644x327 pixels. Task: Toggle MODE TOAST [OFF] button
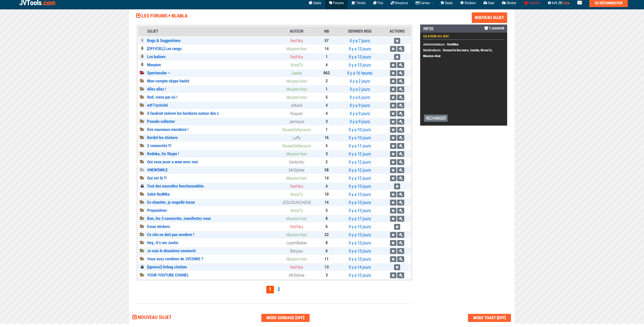click(x=489, y=318)
